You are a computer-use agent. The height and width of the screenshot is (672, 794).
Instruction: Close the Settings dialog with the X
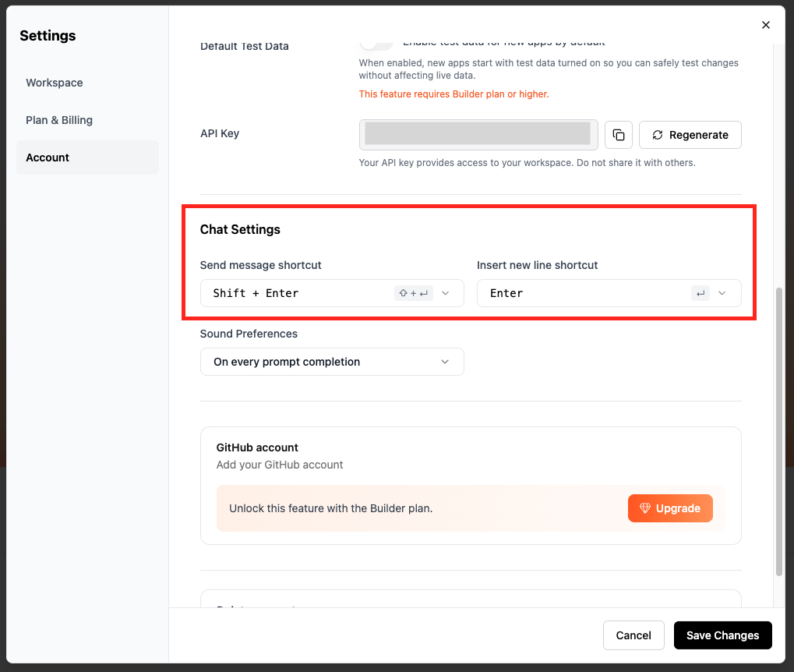[x=765, y=25]
